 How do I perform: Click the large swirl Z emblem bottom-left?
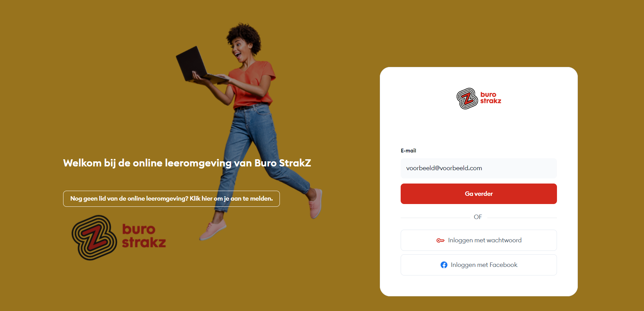[x=94, y=238]
